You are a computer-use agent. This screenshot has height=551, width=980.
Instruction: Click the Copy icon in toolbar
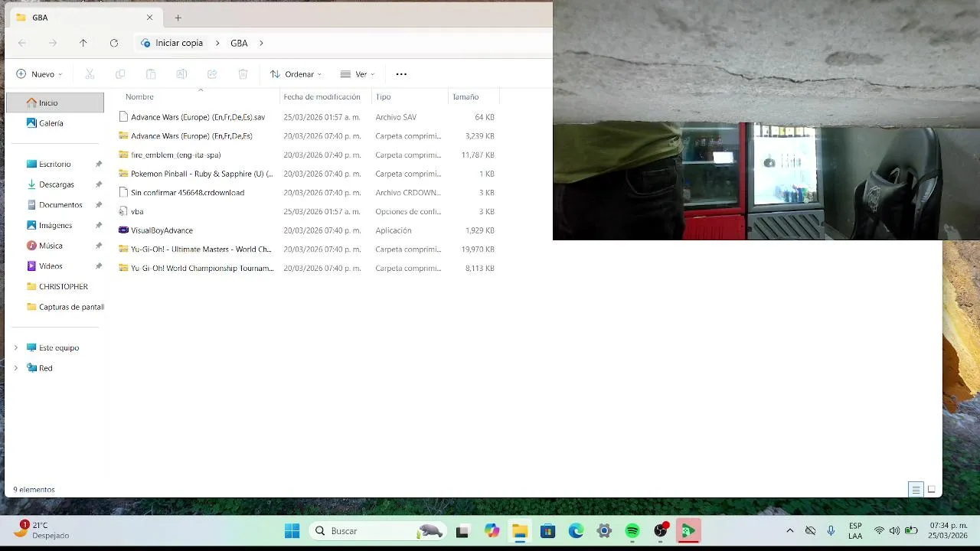point(120,74)
